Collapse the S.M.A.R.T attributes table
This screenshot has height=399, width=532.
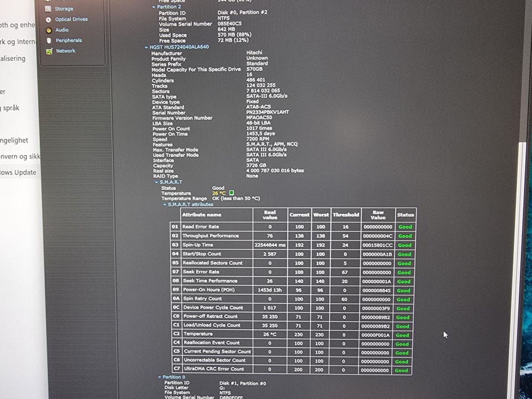coord(165,205)
